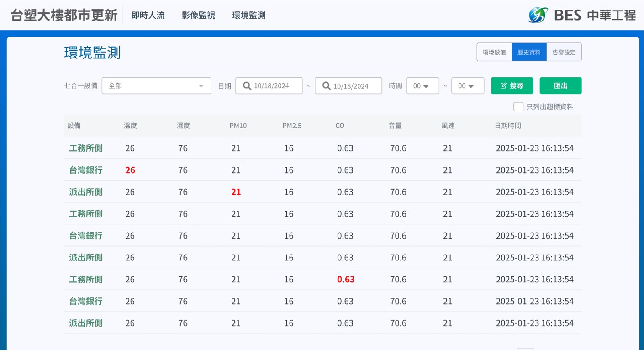This screenshot has width=644, height=350.
Task: Click the red CO value 0.63
Action: [346, 280]
